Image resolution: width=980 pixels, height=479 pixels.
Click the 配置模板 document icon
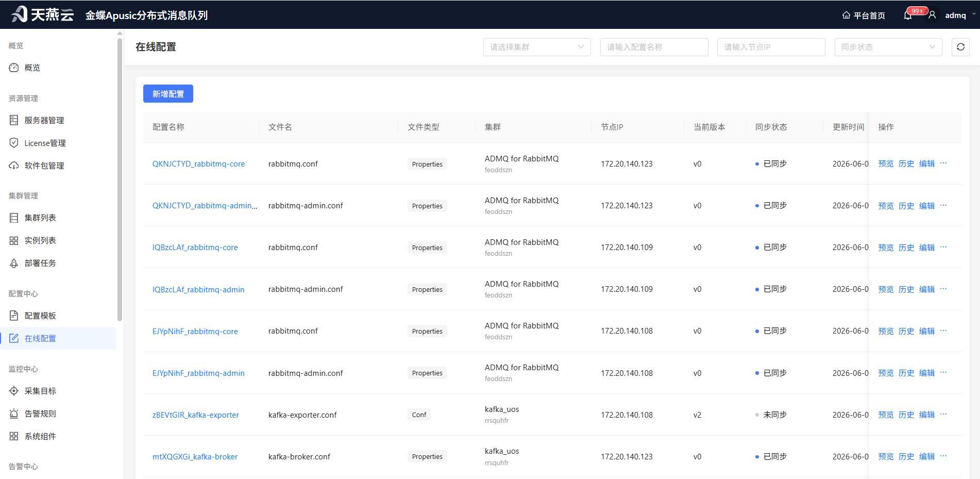[x=14, y=316]
